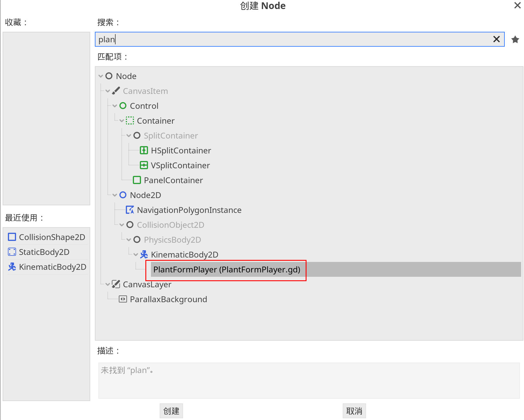Click CollisionShape2D icon in recent list
The width and height of the screenshot is (524, 420).
click(x=12, y=237)
